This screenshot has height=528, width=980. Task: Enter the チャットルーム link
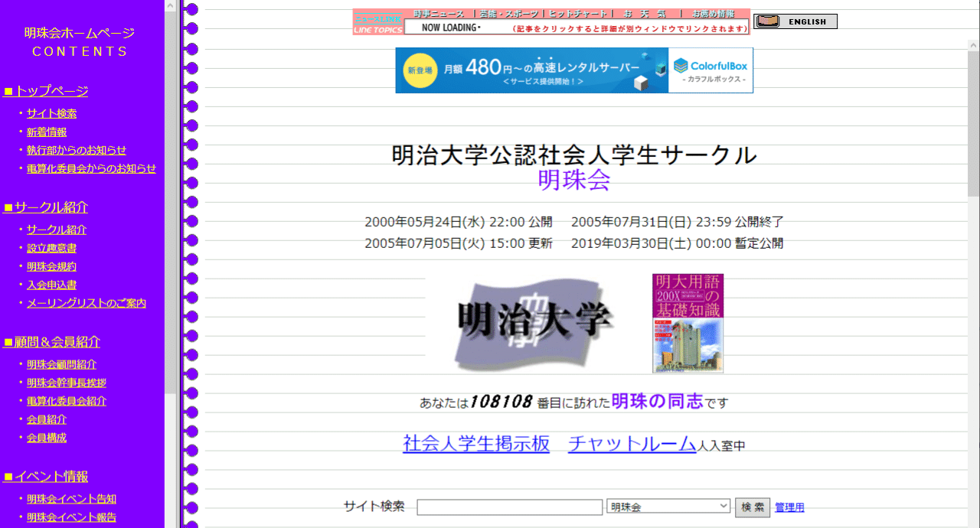(x=632, y=443)
